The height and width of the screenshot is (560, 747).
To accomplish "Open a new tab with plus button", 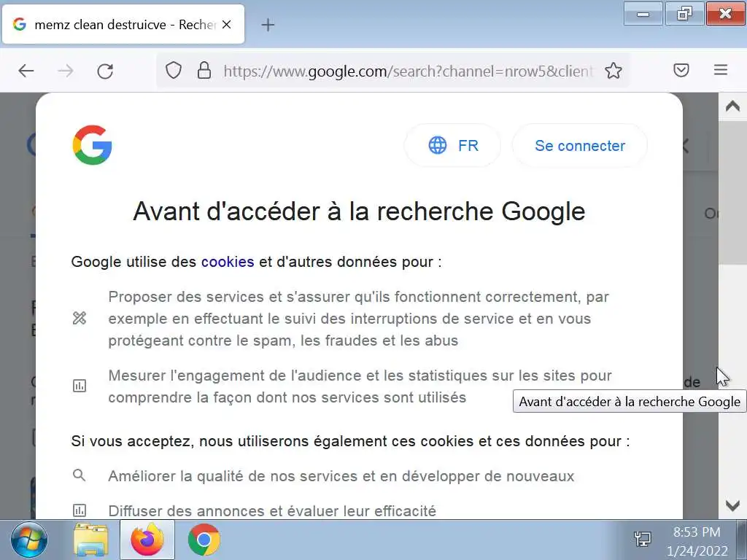I will pos(268,25).
